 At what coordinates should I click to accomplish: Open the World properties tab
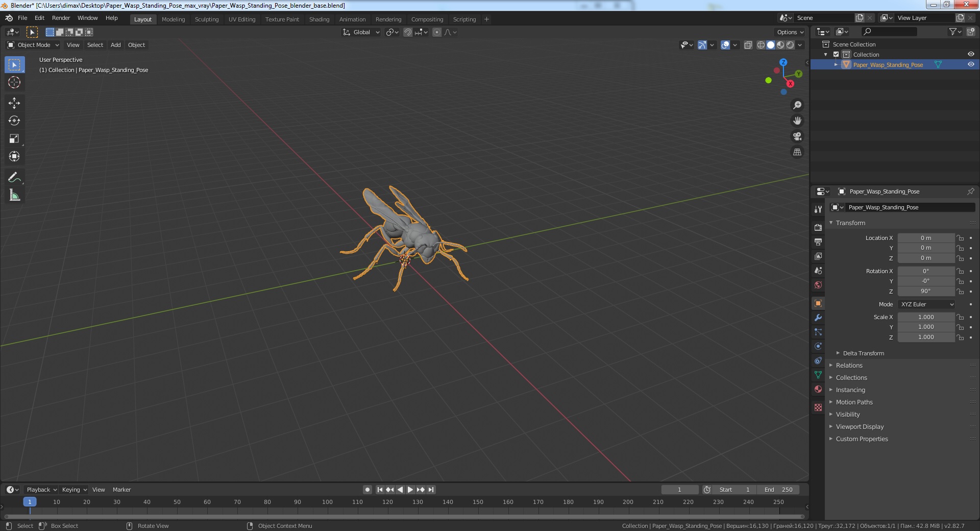point(818,285)
